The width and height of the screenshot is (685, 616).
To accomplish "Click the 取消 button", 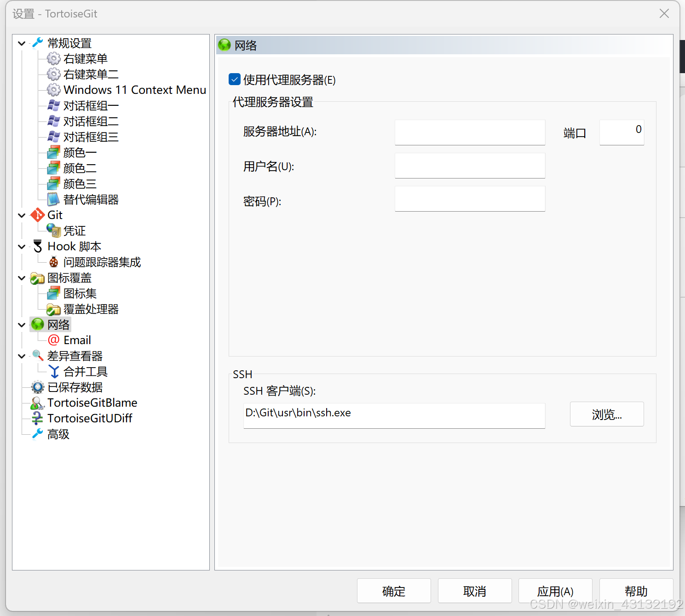I will tap(475, 591).
